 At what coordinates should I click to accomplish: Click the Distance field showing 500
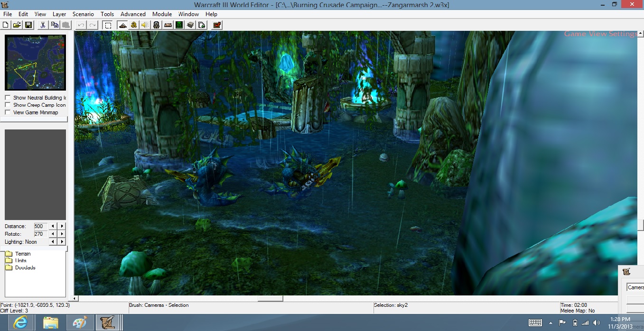click(40, 226)
